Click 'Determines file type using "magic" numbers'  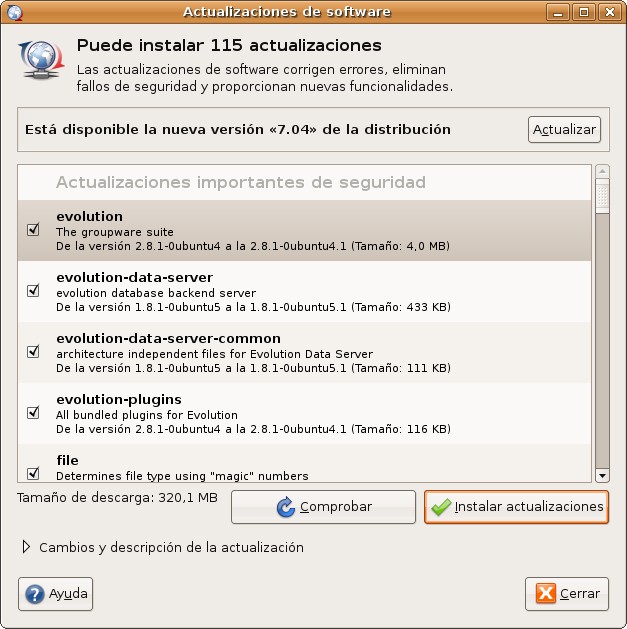pos(182,476)
